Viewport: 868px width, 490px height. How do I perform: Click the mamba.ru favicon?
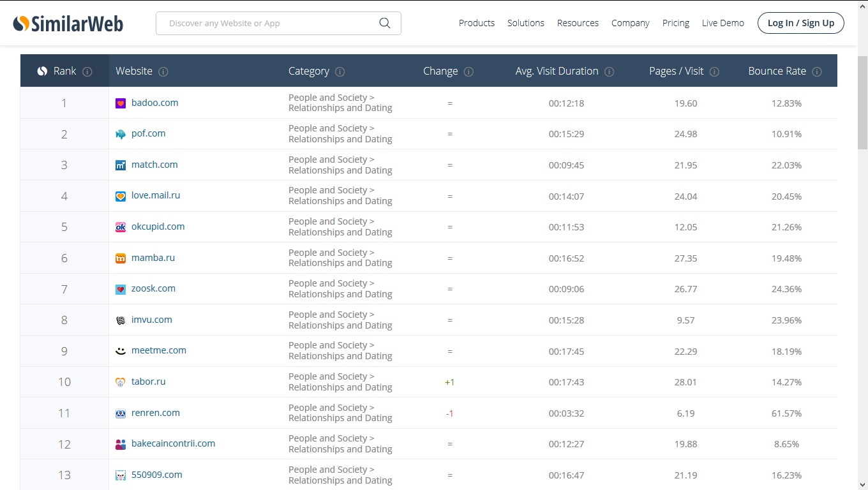[121, 258]
